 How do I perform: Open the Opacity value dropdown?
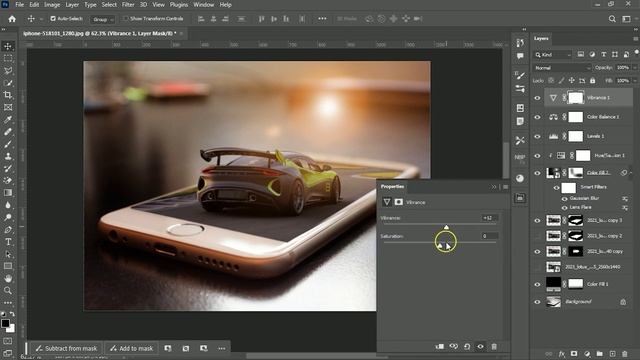click(x=634, y=68)
